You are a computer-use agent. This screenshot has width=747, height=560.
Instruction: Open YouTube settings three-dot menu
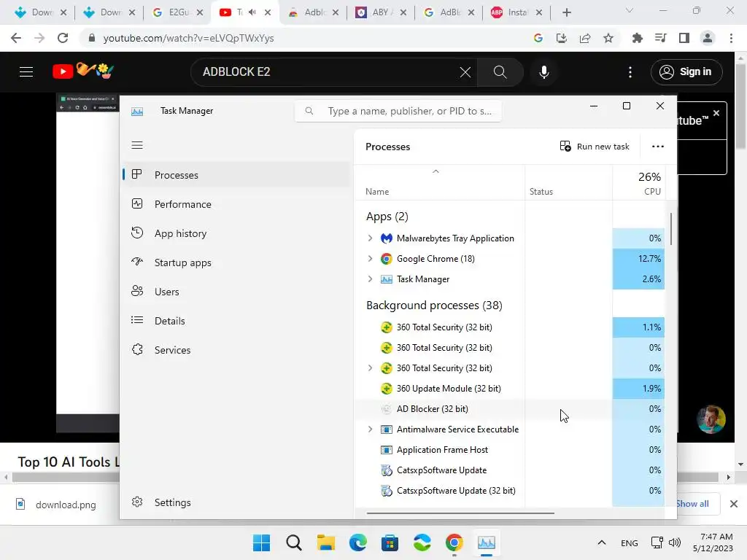(x=630, y=72)
